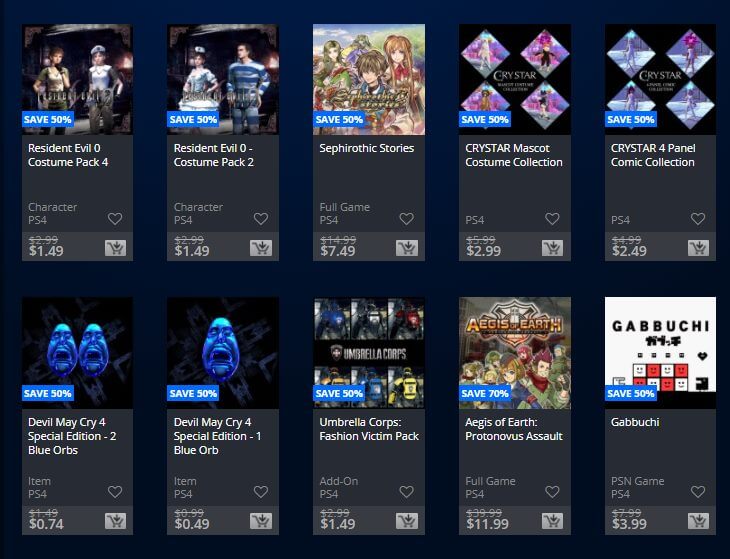730x559 pixels.
Task: Add CRYSTAR 4 Panel Comic Collection to cart
Action: click(698, 248)
